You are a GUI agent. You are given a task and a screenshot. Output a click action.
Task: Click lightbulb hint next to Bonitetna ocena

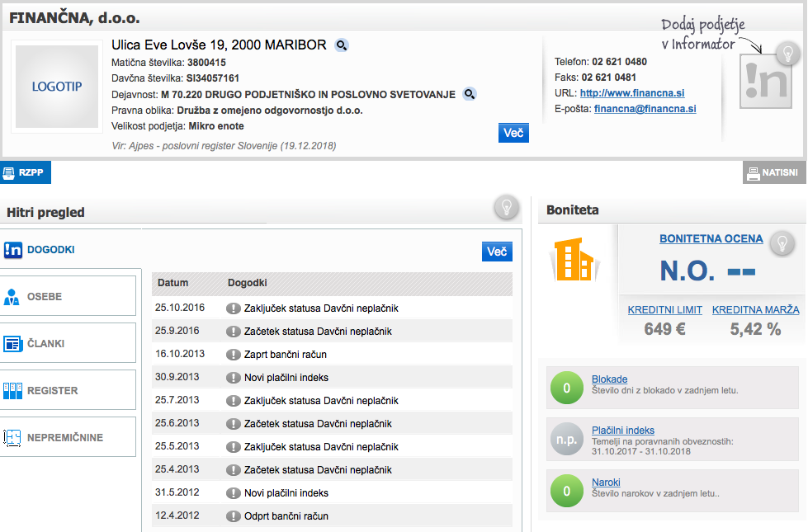point(782,243)
